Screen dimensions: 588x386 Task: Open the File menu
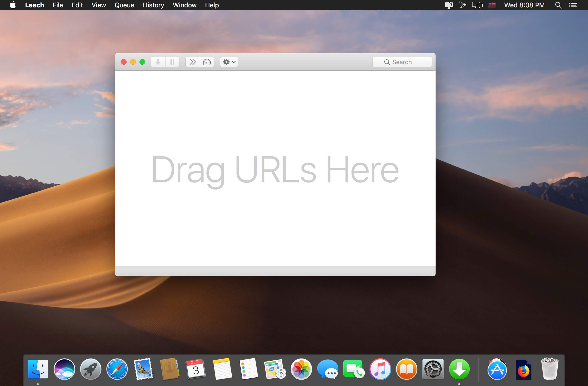(58, 5)
